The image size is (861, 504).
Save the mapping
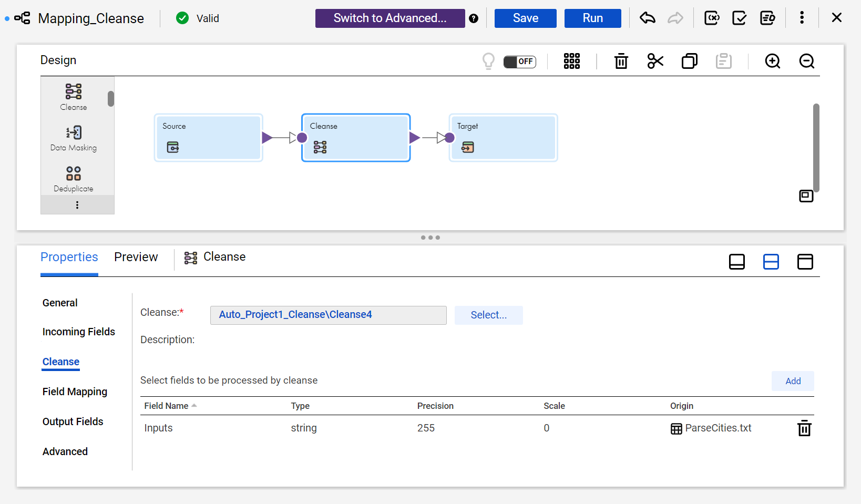coord(526,18)
